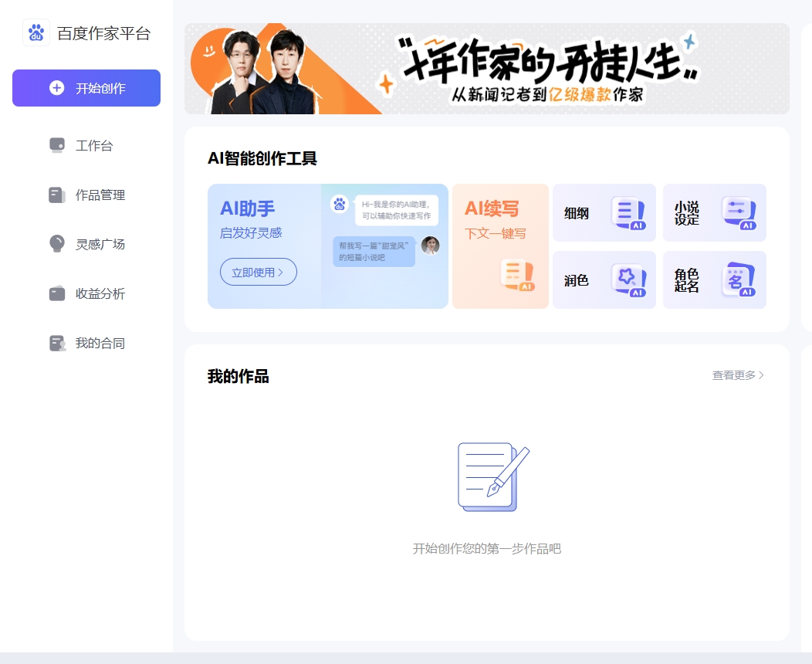812x664 pixels.
Task: Click the top promotional banner
Action: (487, 69)
